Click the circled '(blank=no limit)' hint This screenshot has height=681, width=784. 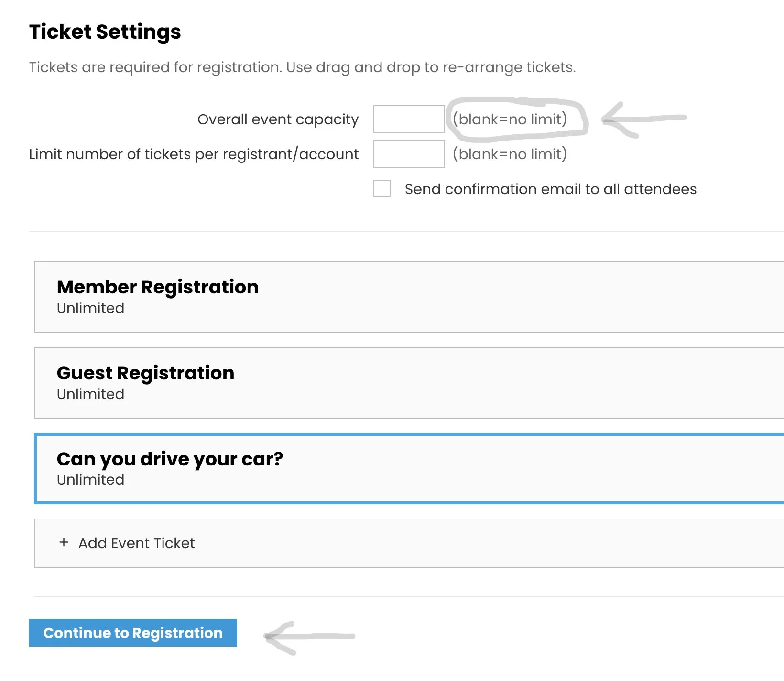(x=510, y=119)
